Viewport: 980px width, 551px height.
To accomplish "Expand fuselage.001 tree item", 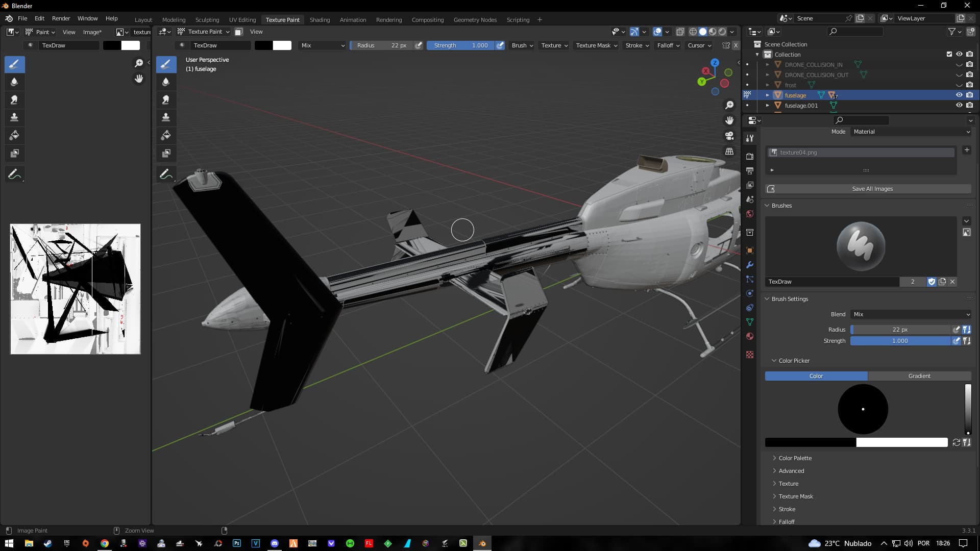I will click(x=767, y=106).
